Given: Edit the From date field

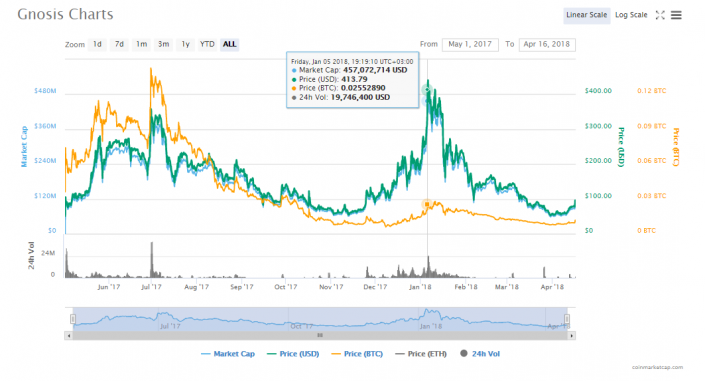Looking at the screenshot, I should tap(470, 45).
